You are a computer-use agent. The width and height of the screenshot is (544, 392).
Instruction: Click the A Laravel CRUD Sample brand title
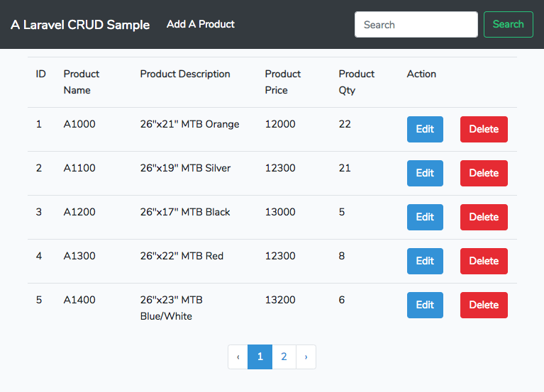pos(80,25)
